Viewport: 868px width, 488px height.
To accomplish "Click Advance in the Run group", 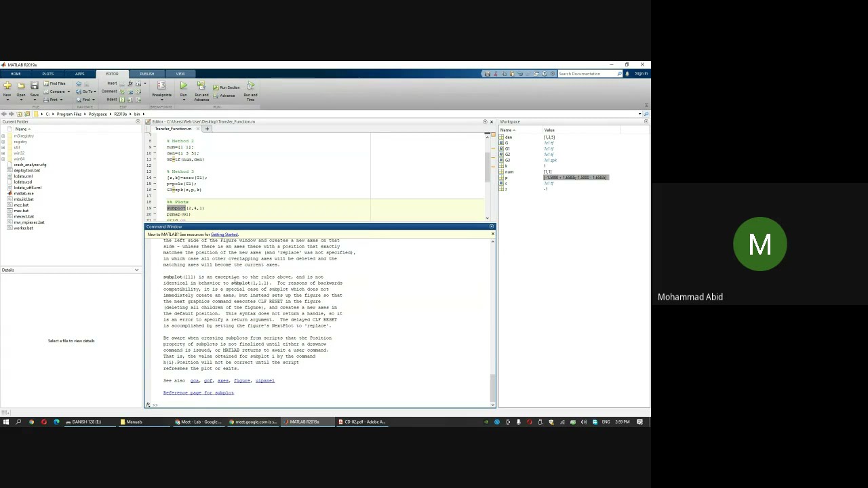I will click(x=224, y=96).
